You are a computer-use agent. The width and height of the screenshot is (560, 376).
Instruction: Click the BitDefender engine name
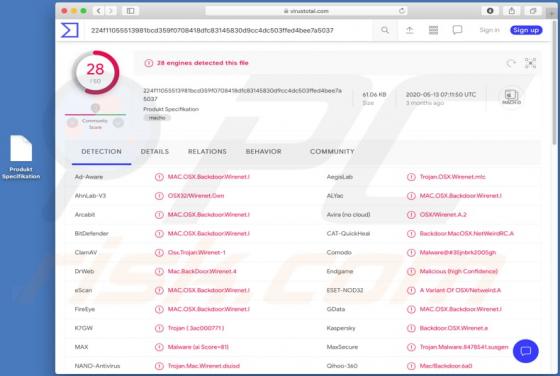[x=91, y=234]
